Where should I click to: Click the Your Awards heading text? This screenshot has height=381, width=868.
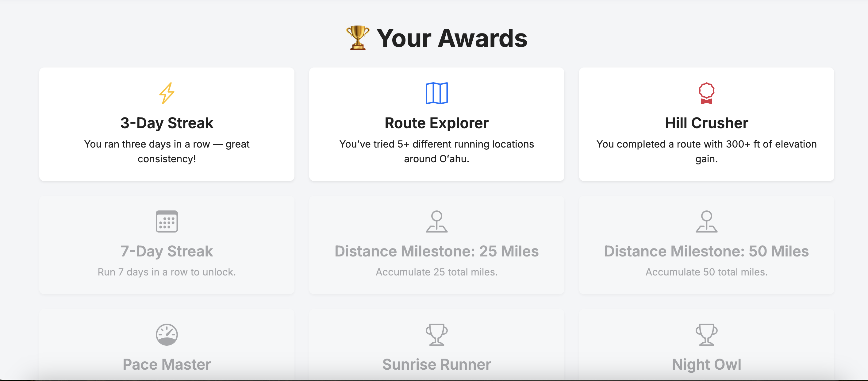click(x=451, y=38)
